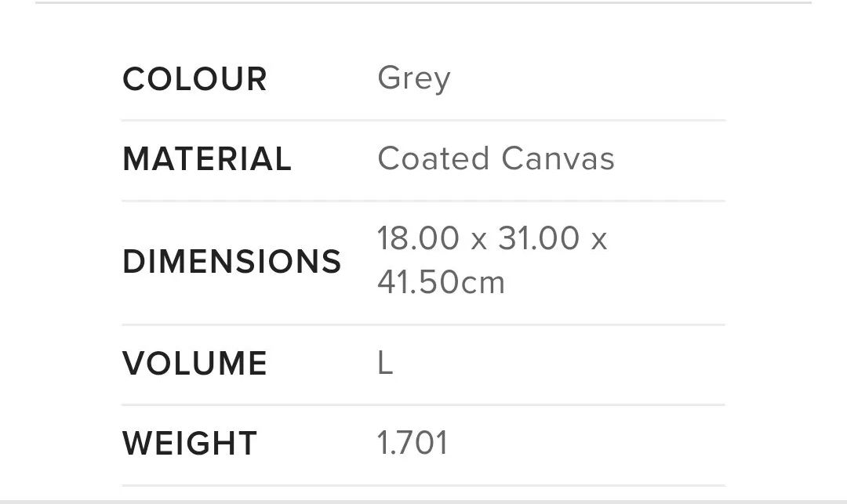Click the 41.50cm dimension line

click(441, 282)
